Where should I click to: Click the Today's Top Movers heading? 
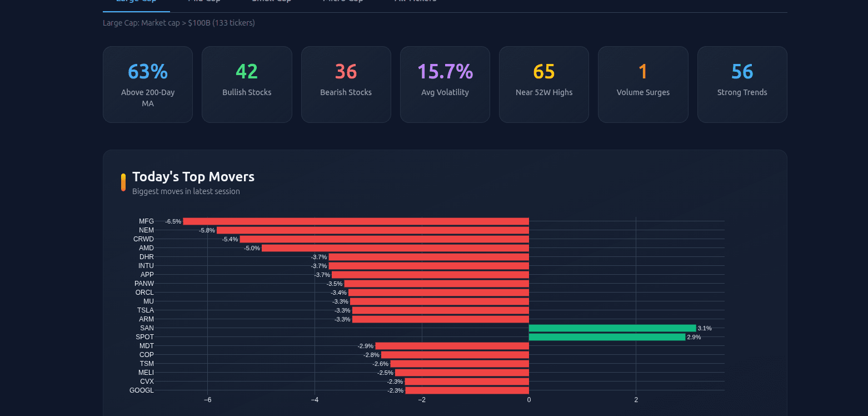193,176
